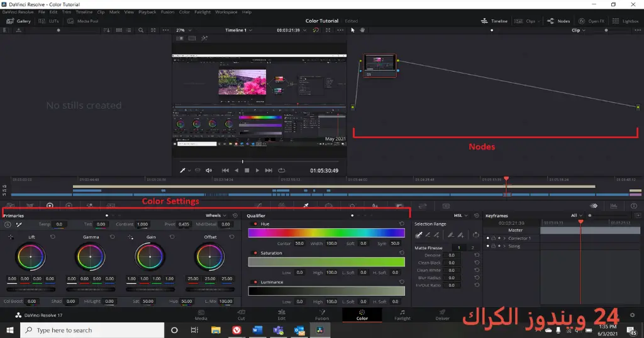Select Matte Finesse page 2
644x338 pixels.
click(x=473, y=248)
